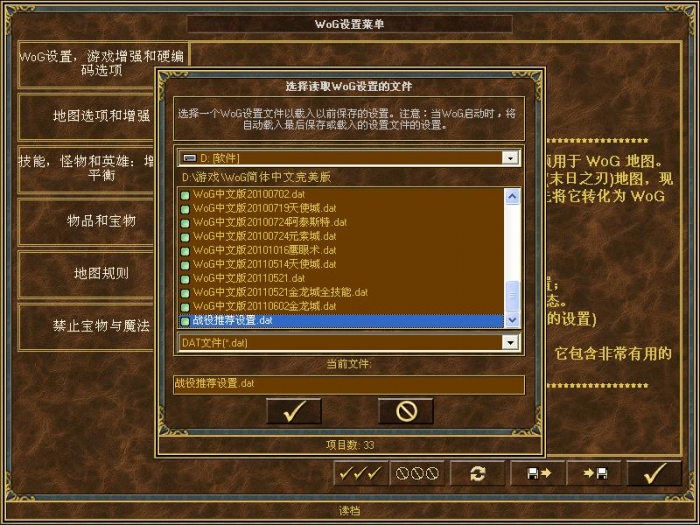Image resolution: width=700 pixels, height=525 pixels.
Task: Click file icon of WoG中文版20100724阿泰斯特.dat
Action: tap(185, 223)
